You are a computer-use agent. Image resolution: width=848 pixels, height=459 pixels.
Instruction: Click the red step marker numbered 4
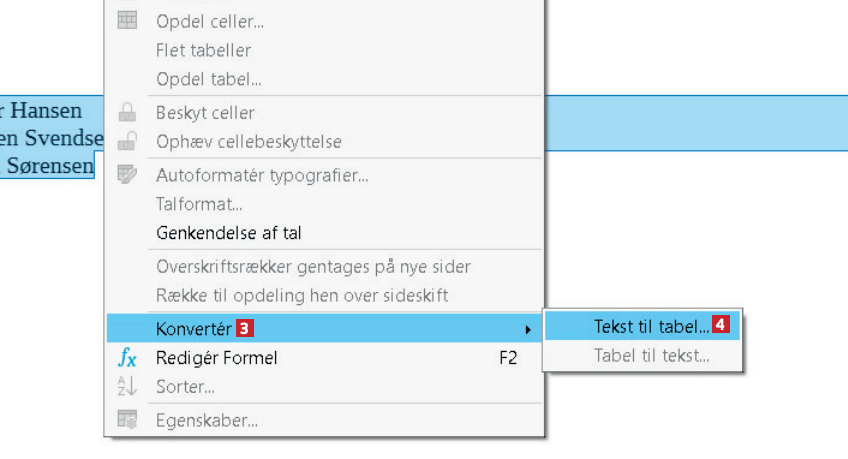720,325
